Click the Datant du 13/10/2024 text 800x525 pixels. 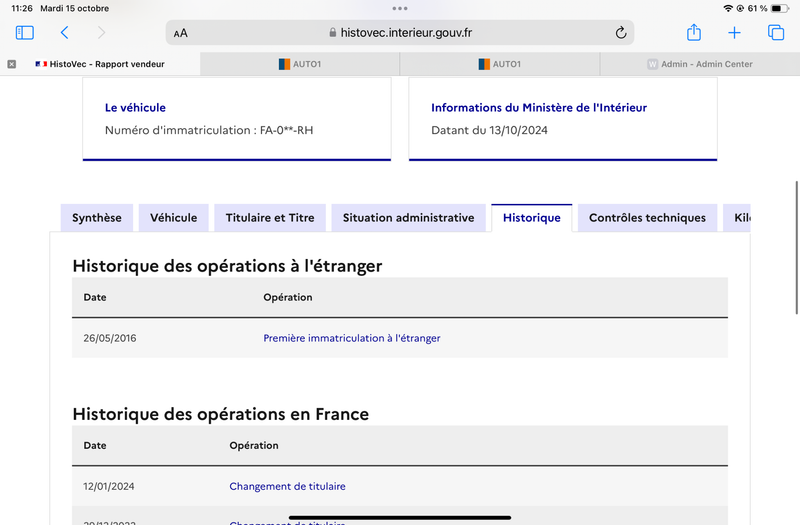point(489,130)
